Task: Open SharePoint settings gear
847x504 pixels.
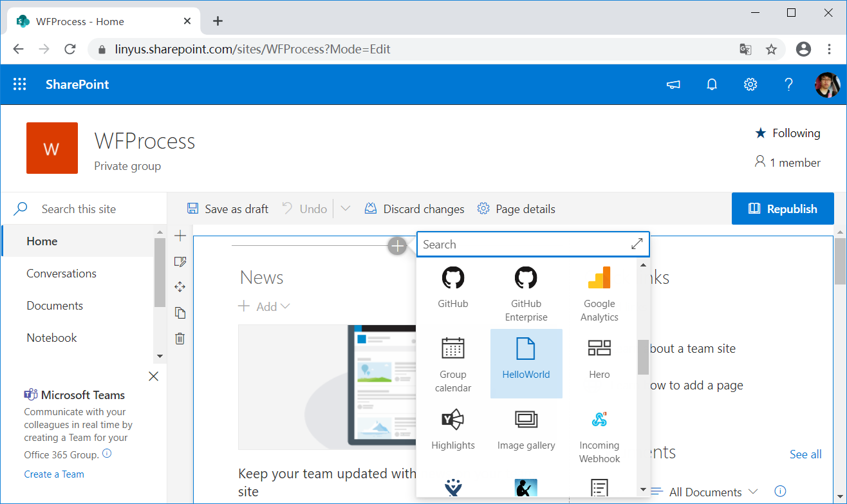Action: 750,84
